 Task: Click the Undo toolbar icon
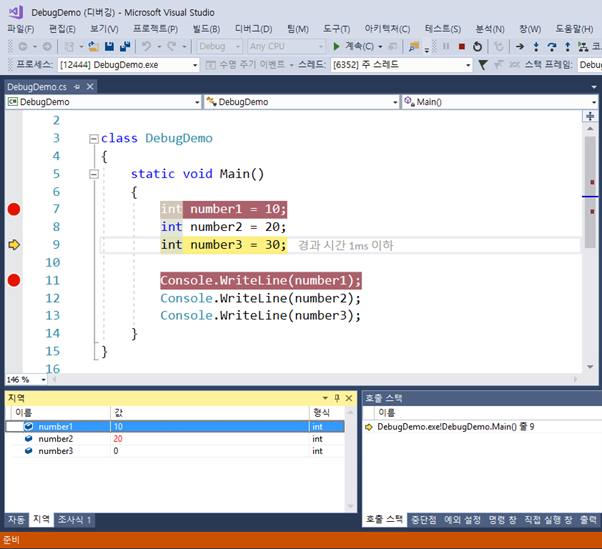pyautogui.click(x=147, y=46)
